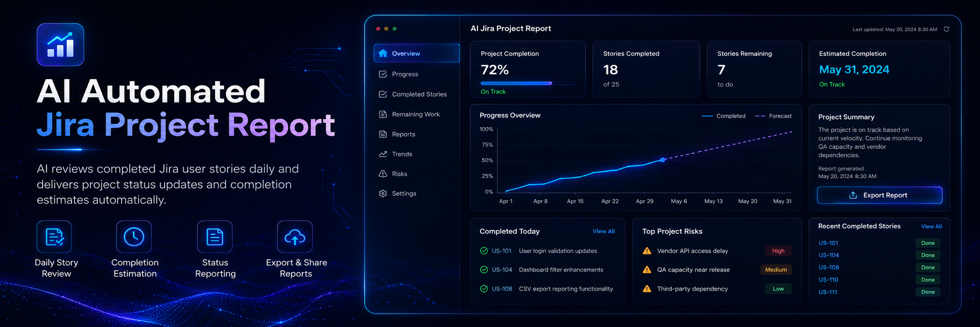Click the Export Report button
This screenshot has width=980, height=327.
[880, 195]
